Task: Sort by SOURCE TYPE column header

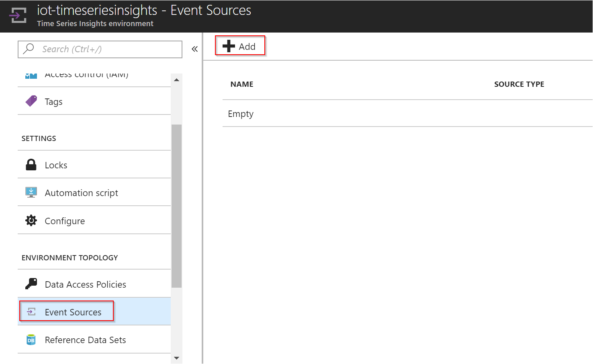Action: pyautogui.click(x=519, y=84)
